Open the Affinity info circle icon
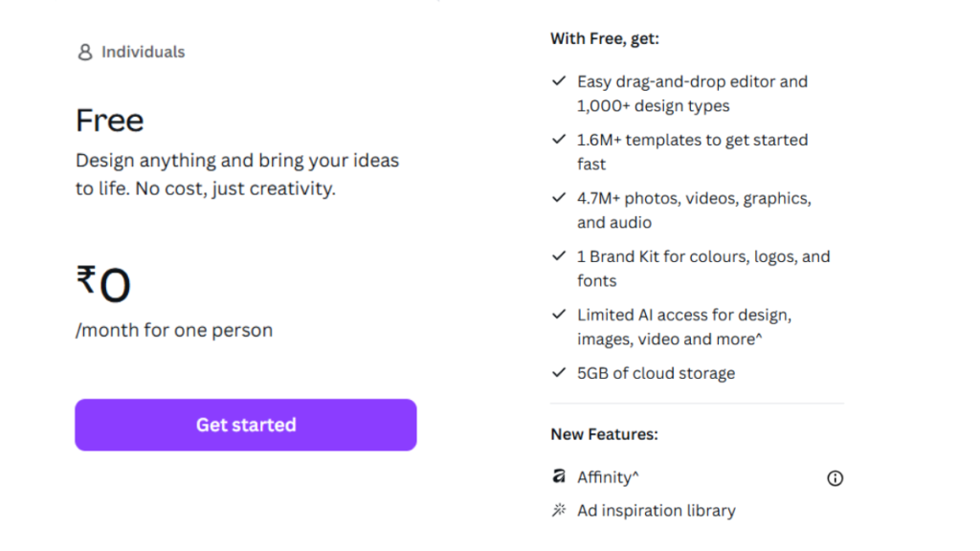The width and height of the screenshot is (980, 551). 835,477
